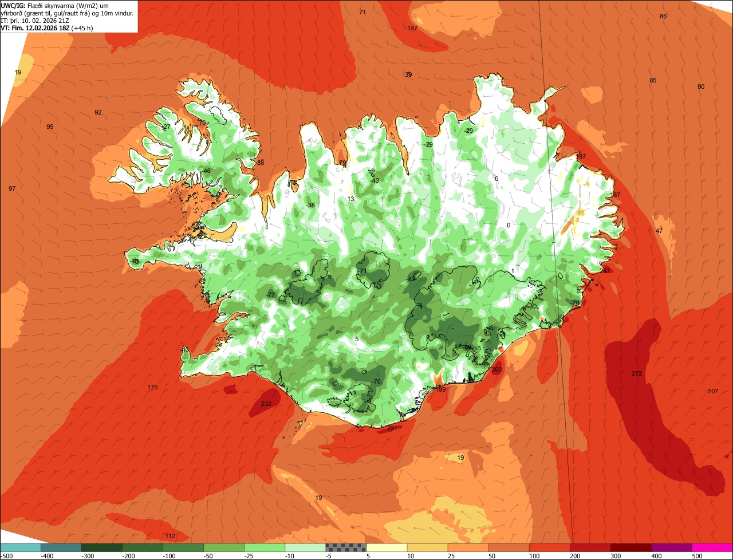Click the palest green legend swatch above -10
The width and height of the screenshot is (733, 560).
[x=305, y=547]
